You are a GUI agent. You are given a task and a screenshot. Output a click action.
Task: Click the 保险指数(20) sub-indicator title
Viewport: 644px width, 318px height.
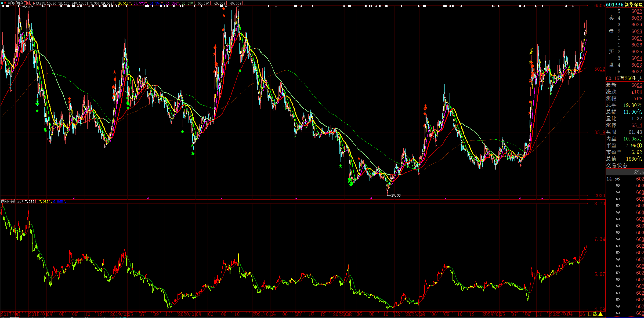(12, 201)
